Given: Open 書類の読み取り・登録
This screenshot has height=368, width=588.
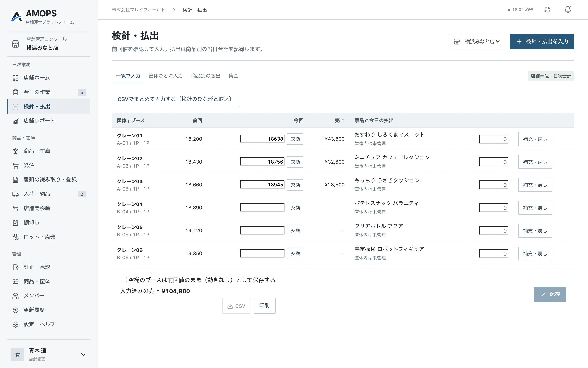Looking at the screenshot, I should pos(49,180).
